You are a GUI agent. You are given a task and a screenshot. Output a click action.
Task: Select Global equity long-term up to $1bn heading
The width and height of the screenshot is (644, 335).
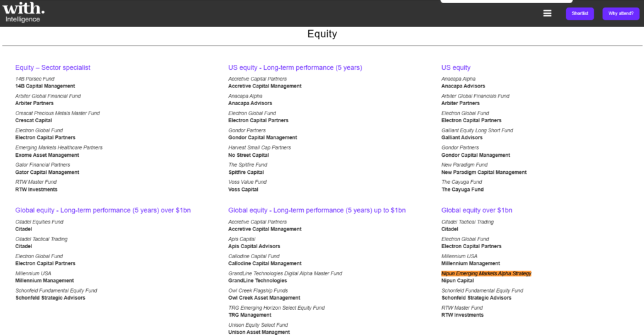pos(316,210)
